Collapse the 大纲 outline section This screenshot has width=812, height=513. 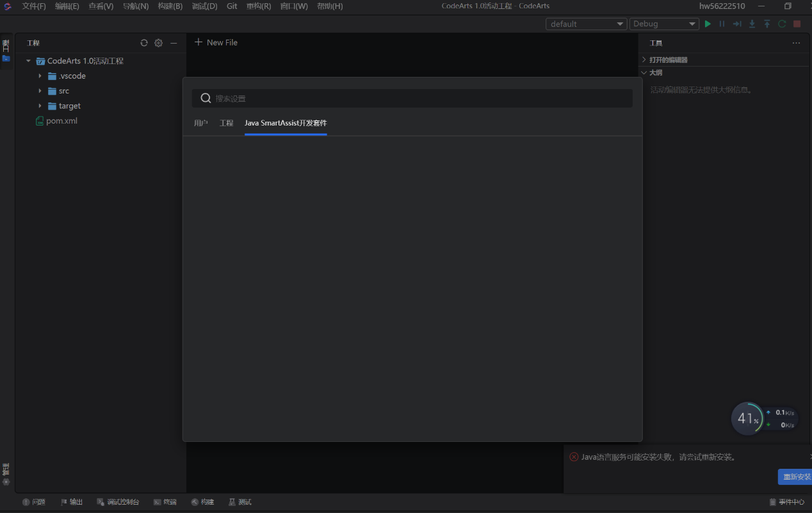(644, 72)
